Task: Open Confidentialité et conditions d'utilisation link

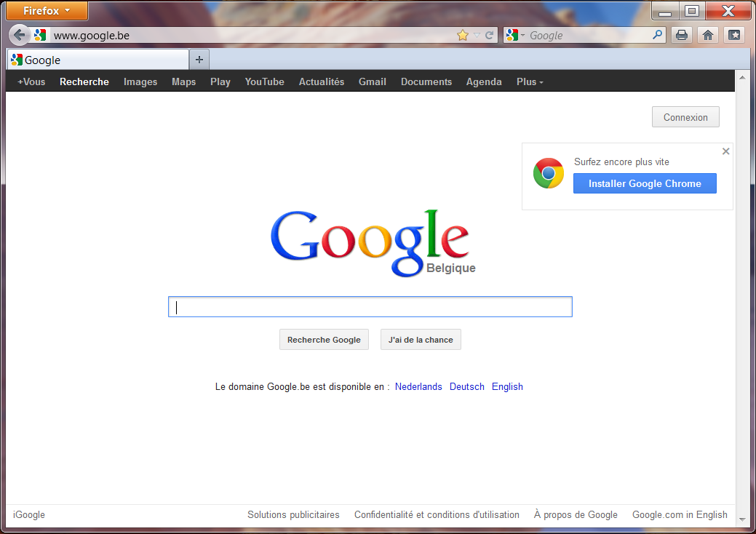Action: coord(437,514)
